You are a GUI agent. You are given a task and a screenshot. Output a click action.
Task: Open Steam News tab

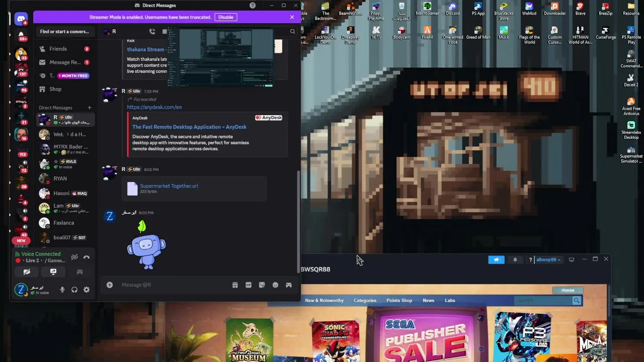click(428, 301)
